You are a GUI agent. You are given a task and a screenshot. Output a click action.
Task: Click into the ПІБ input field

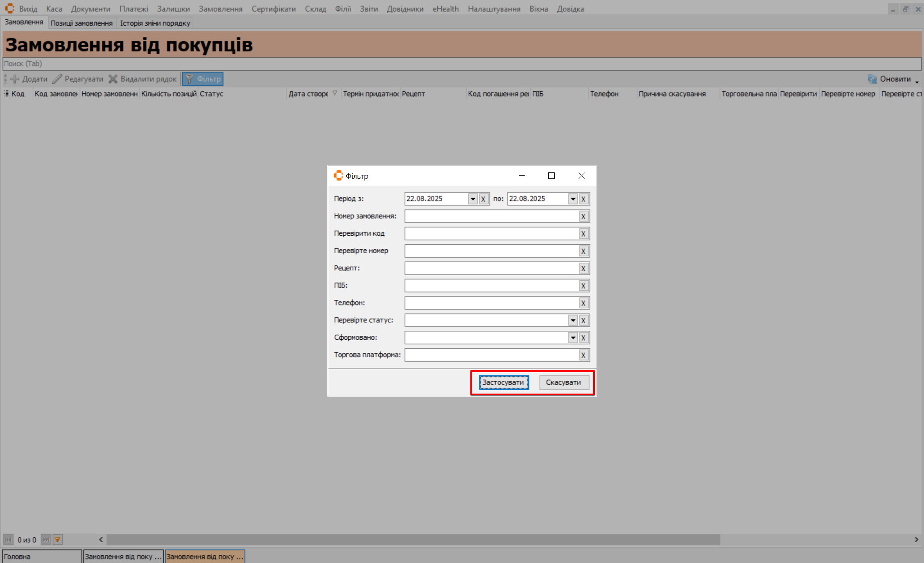pos(491,286)
